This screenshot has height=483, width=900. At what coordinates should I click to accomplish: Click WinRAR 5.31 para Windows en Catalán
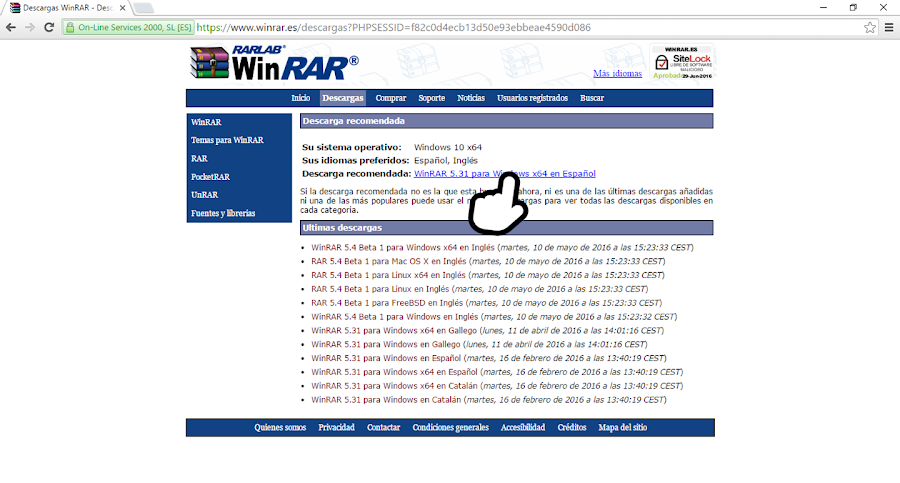[386, 400]
